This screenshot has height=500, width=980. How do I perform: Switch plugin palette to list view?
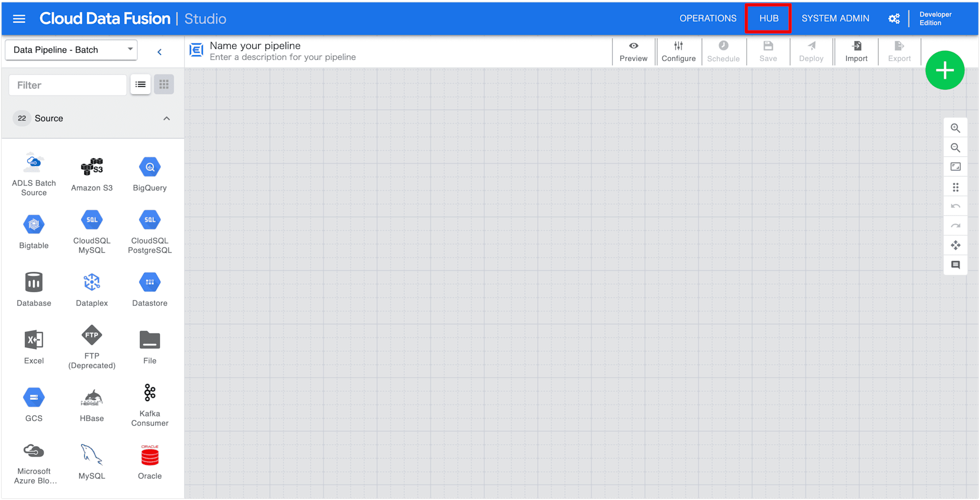click(x=141, y=85)
